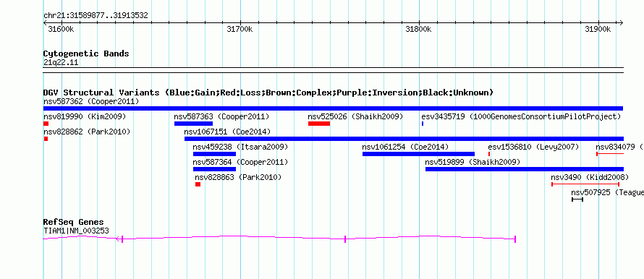The height and width of the screenshot is (279, 644).
Task: Open esv3435719 1000GenomesConsortiumPilotProject label
Action: point(521,116)
